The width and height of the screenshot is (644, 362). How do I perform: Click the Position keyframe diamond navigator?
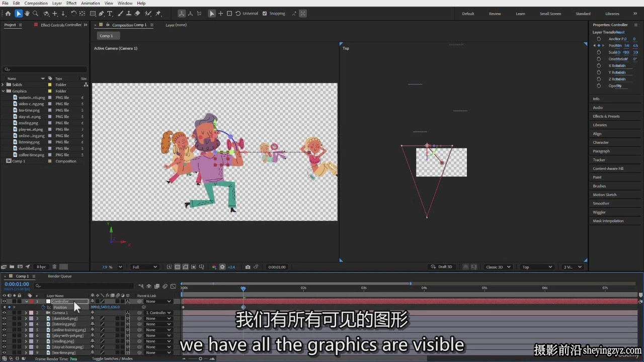9,307
